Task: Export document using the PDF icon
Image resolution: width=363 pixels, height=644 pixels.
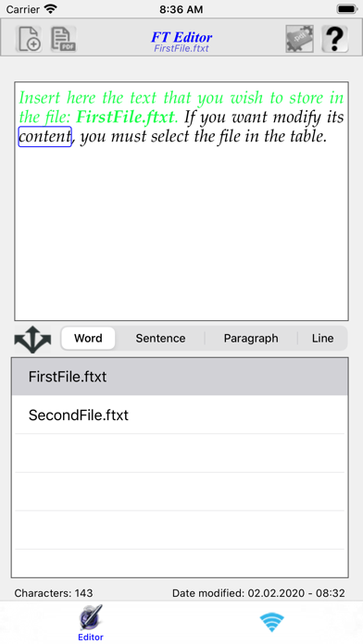Action: (x=63, y=39)
